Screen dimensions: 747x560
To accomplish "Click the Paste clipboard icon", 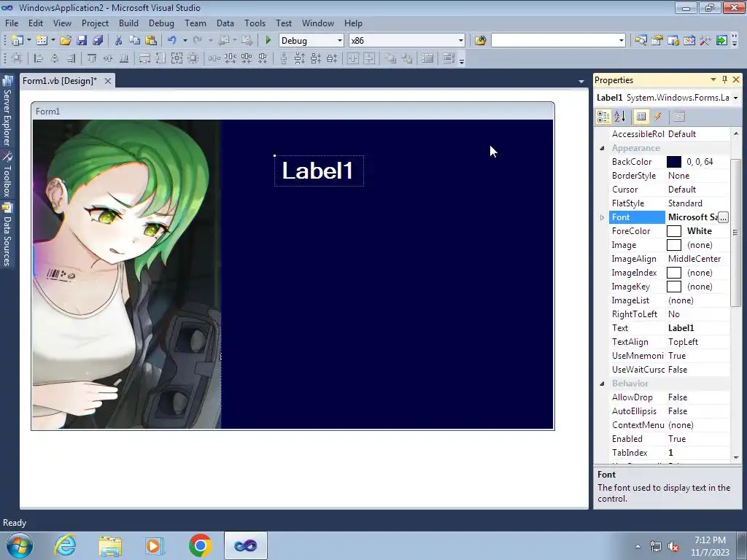I will [151, 41].
